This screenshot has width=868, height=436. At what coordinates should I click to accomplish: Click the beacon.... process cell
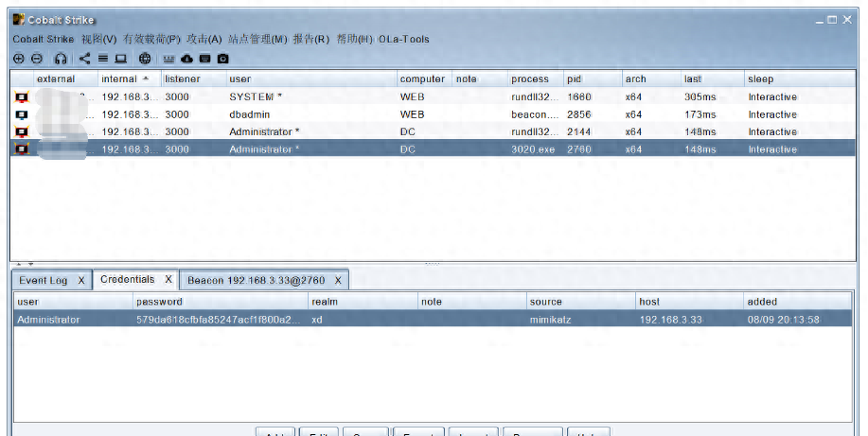535,114
